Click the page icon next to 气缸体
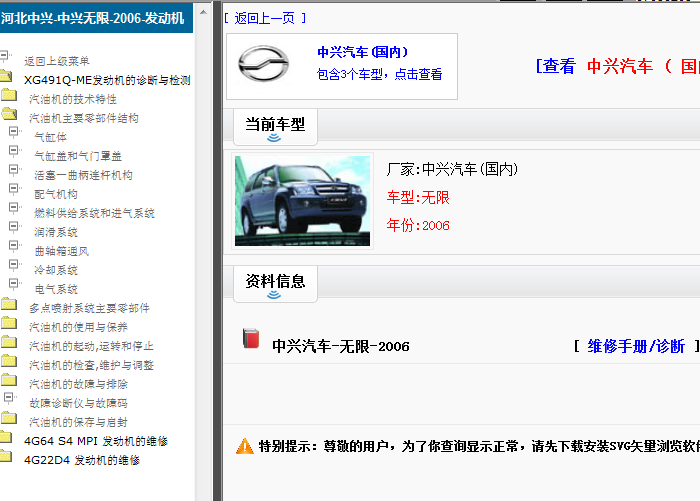The image size is (700, 501). [x=15, y=132]
